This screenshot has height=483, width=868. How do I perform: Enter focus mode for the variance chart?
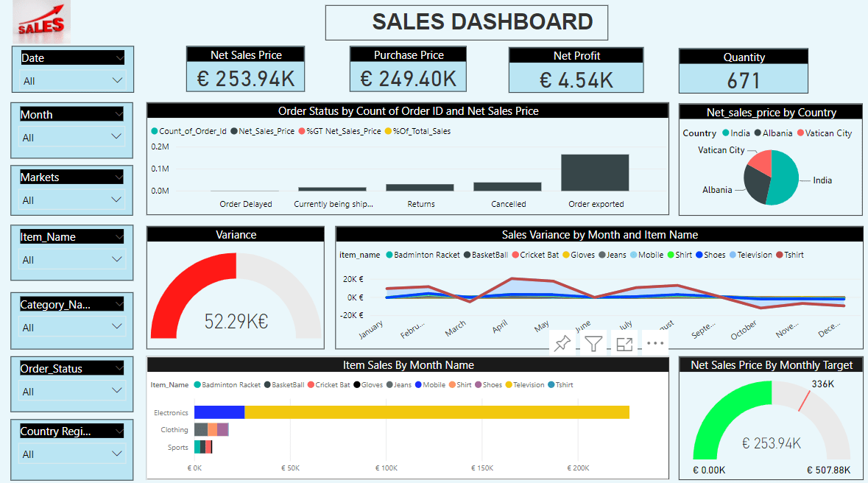point(624,344)
